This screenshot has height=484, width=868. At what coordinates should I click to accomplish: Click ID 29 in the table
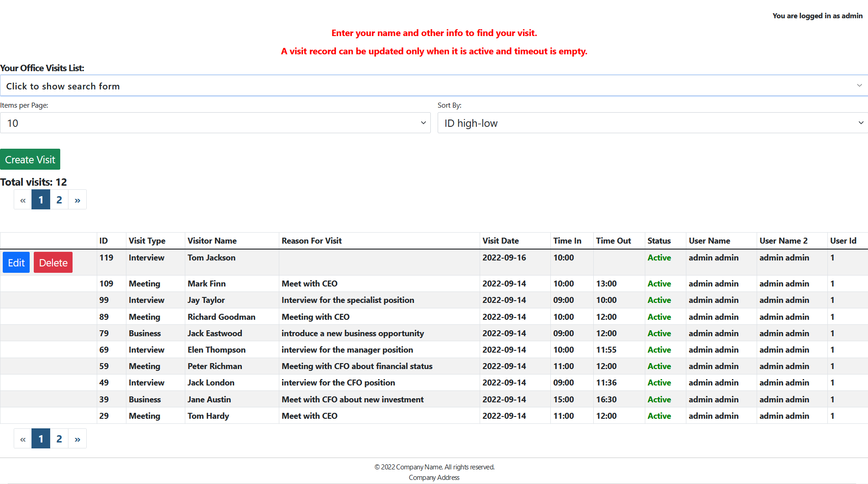[x=104, y=416]
